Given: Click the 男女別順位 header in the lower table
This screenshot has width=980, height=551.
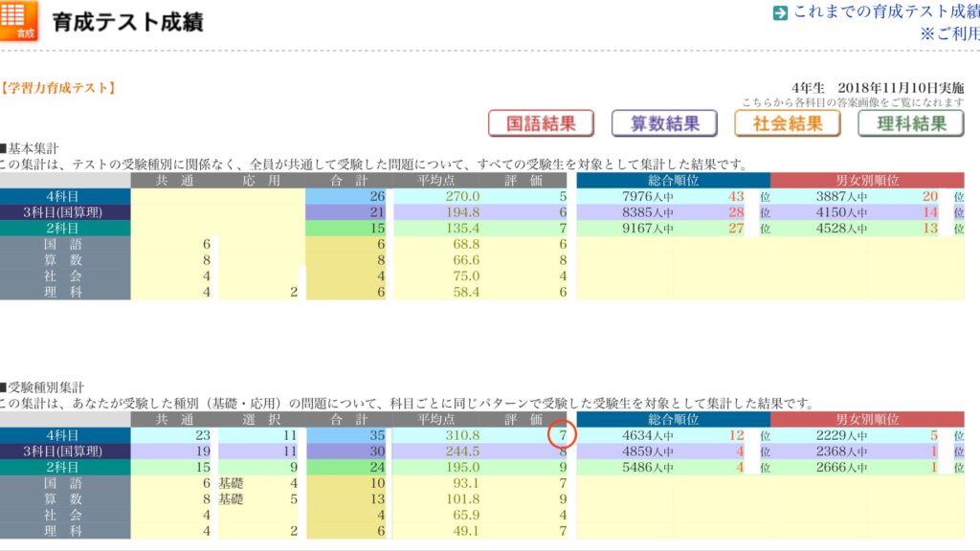Looking at the screenshot, I should point(867,419).
